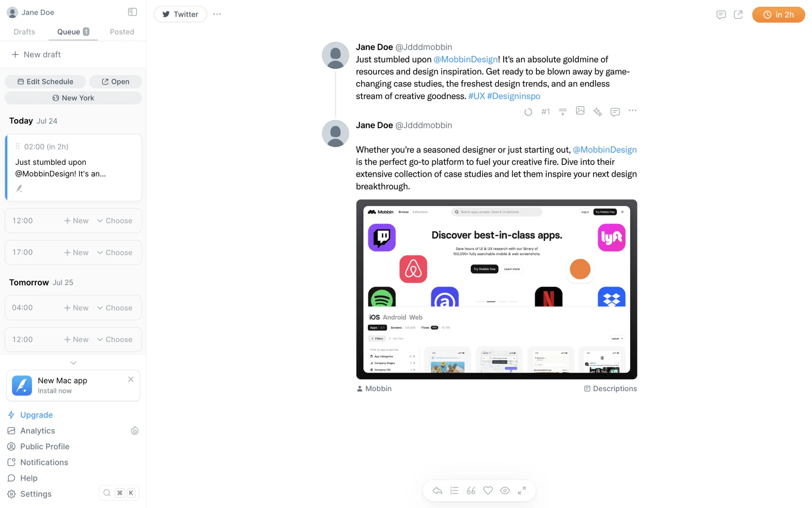Click the #1 tweet numbering icon
Screen dimensions: 812x508
tap(546, 112)
